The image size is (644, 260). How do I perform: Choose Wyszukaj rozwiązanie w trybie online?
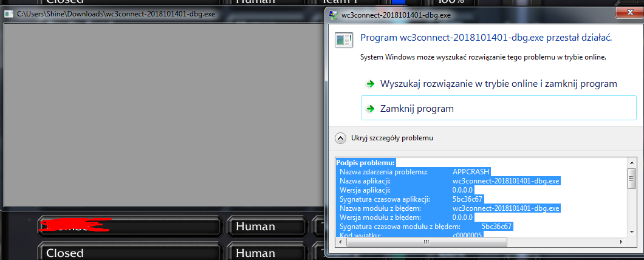(x=499, y=84)
